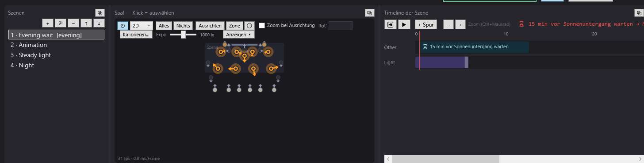644x163 pixels.
Task: Select scene 2 · Animation
Action: point(57,45)
